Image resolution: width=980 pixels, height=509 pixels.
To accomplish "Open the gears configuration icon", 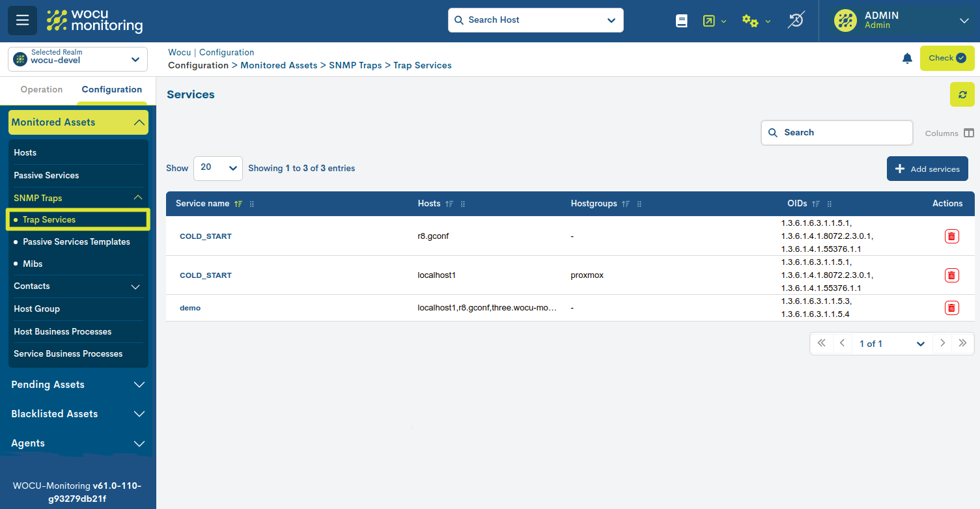I will (x=750, y=20).
